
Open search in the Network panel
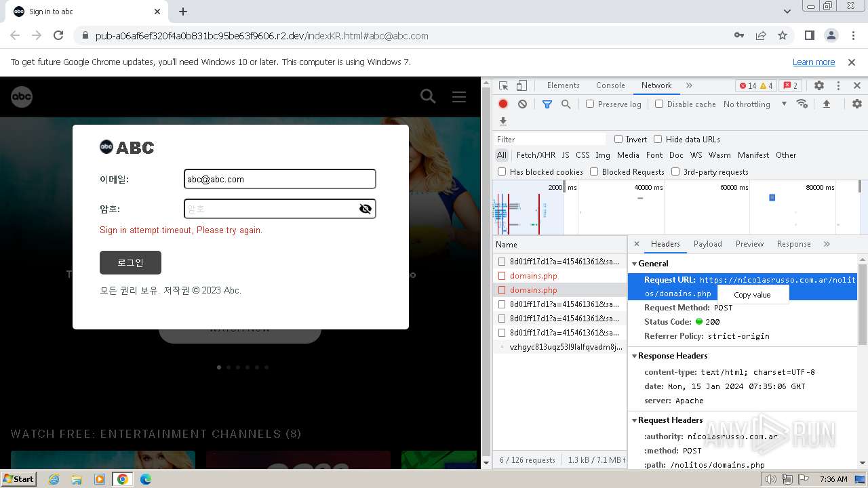[566, 104]
